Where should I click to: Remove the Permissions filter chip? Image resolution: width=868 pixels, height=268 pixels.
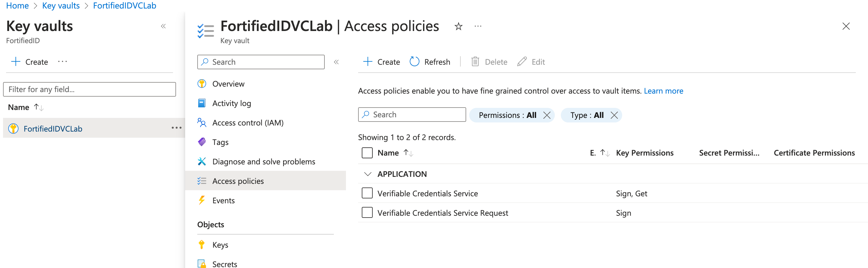(547, 115)
